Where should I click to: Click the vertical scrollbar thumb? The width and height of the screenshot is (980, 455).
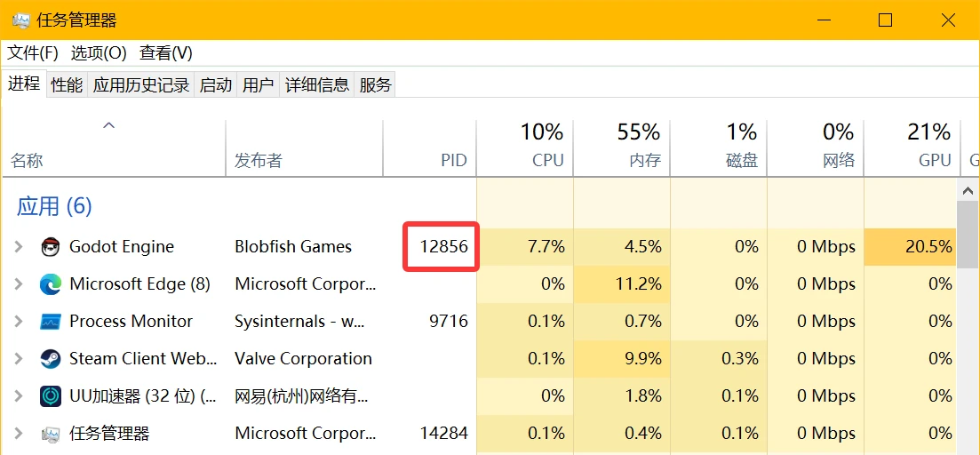click(969, 236)
